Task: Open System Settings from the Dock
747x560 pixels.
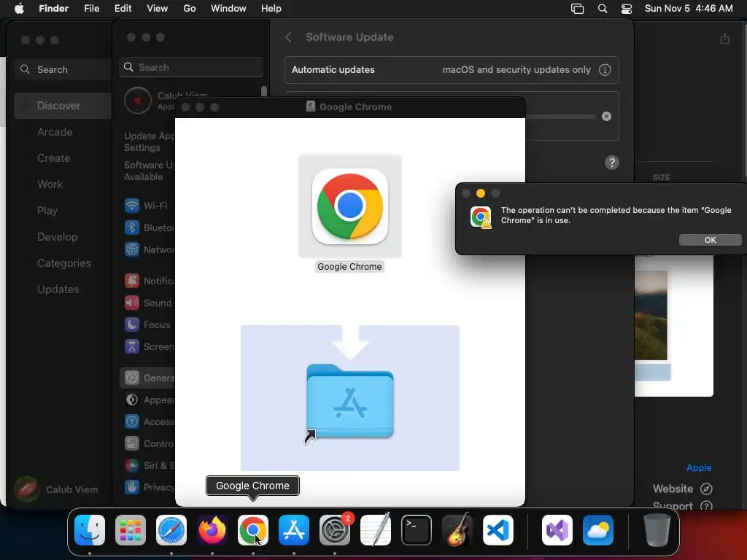Action: (x=334, y=530)
